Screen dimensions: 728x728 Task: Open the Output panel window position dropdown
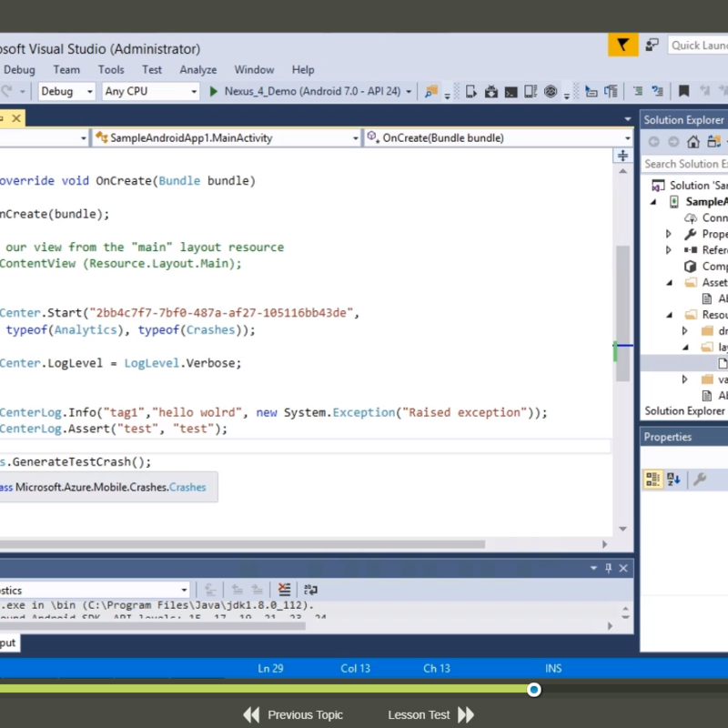[x=593, y=568]
